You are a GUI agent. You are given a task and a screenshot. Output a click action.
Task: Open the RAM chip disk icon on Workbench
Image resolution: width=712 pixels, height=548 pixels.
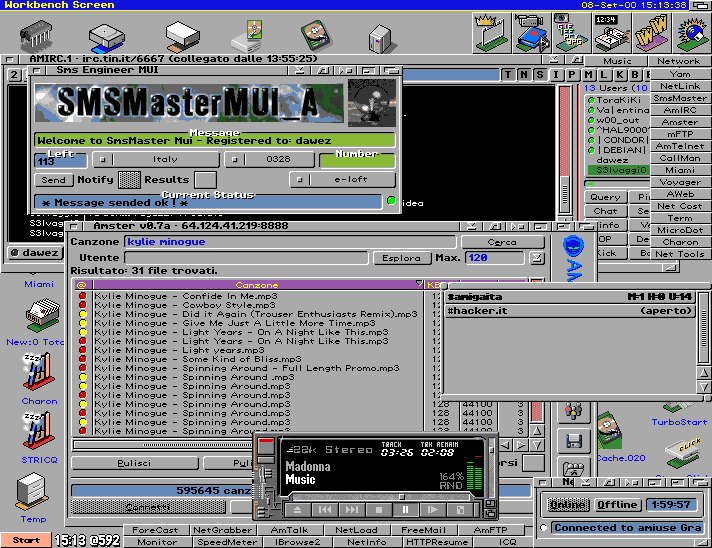point(36,35)
